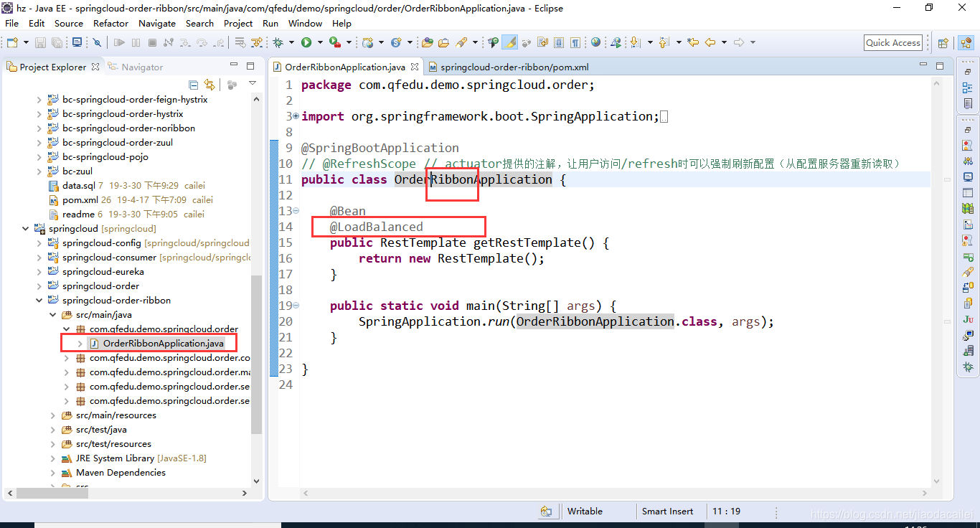Click the Next Annotation arrow icon

(635, 42)
